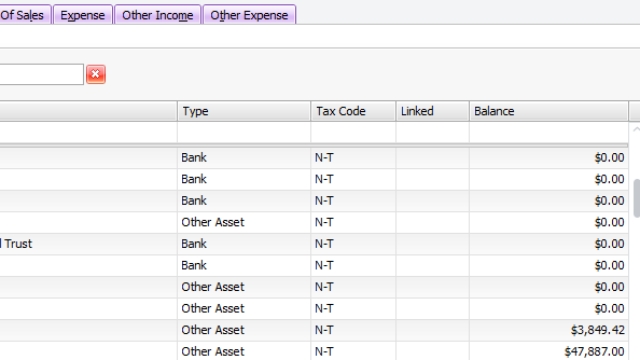640x360 pixels.
Task: Click the scrollbar up arrow
Action: coord(636,129)
